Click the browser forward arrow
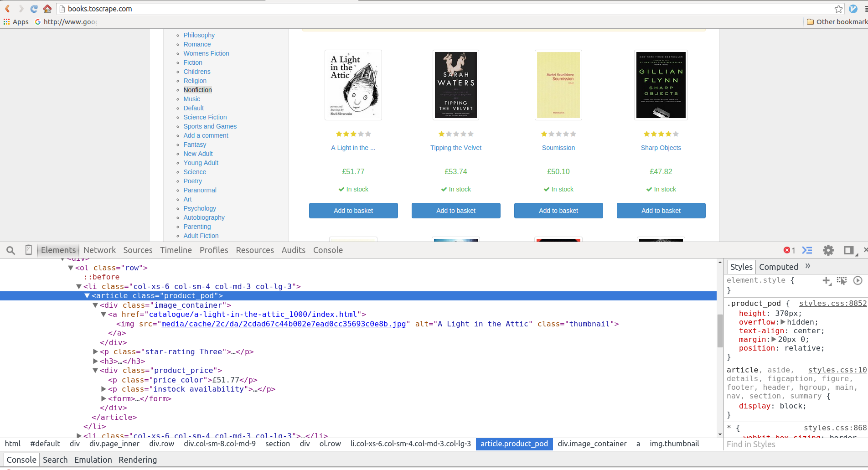This screenshot has height=470, width=868. (x=21, y=9)
